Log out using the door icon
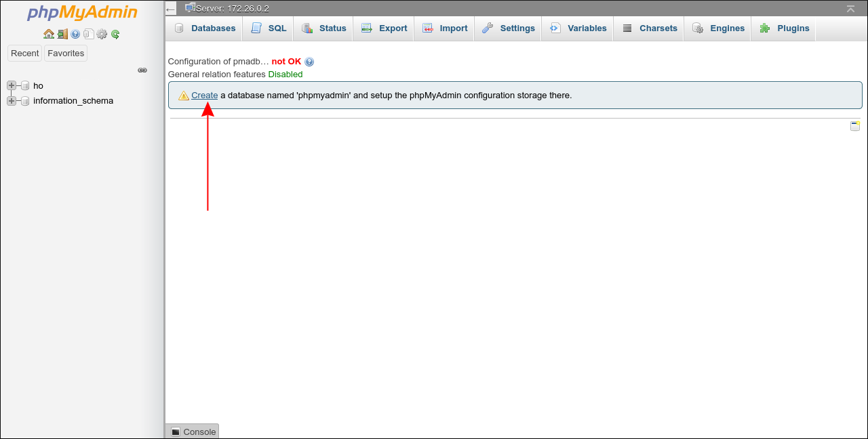Screen dimensions: 868x439 62,33
